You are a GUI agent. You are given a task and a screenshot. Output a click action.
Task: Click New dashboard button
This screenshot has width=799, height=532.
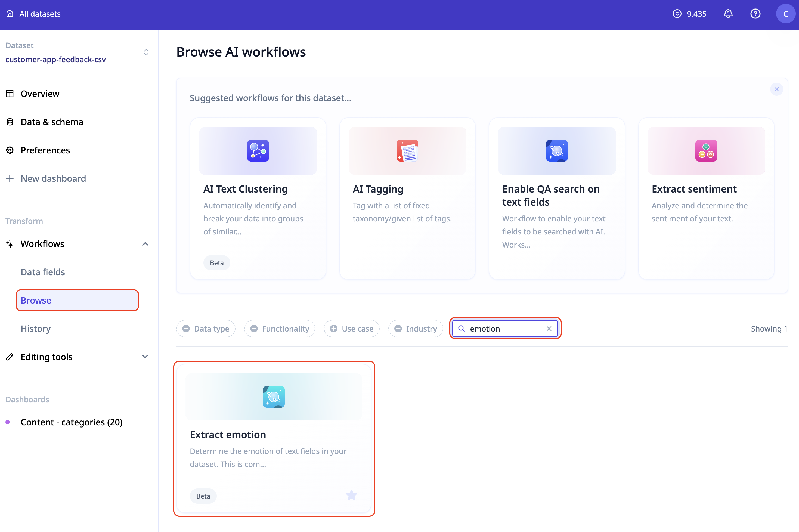click(53, 178)
